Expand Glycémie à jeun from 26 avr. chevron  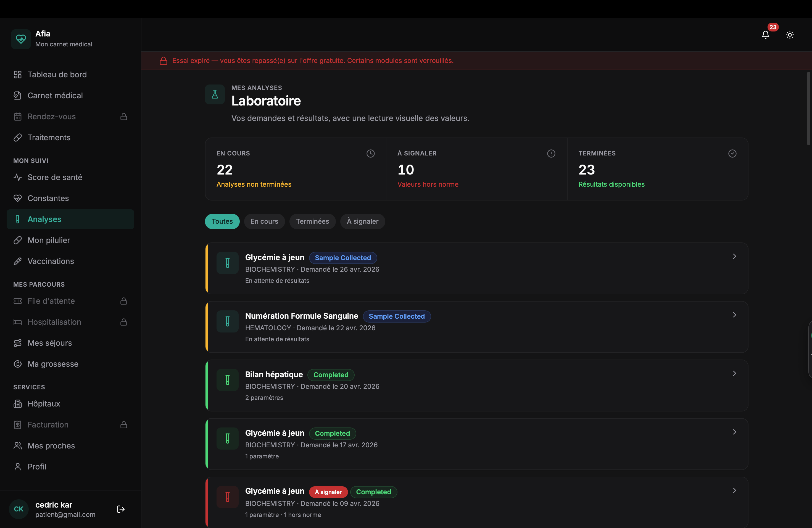tap(735, 257)
